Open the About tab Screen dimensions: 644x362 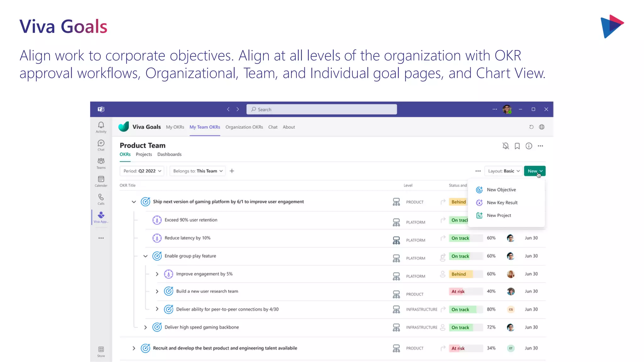[289, 127]
